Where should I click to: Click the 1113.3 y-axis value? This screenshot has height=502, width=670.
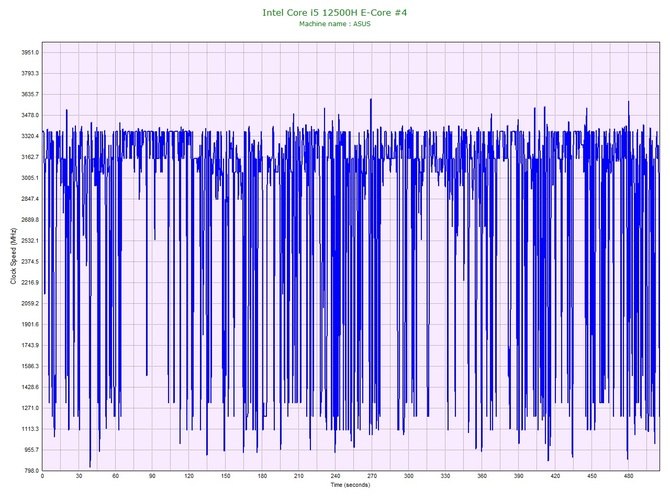point(30,429)
